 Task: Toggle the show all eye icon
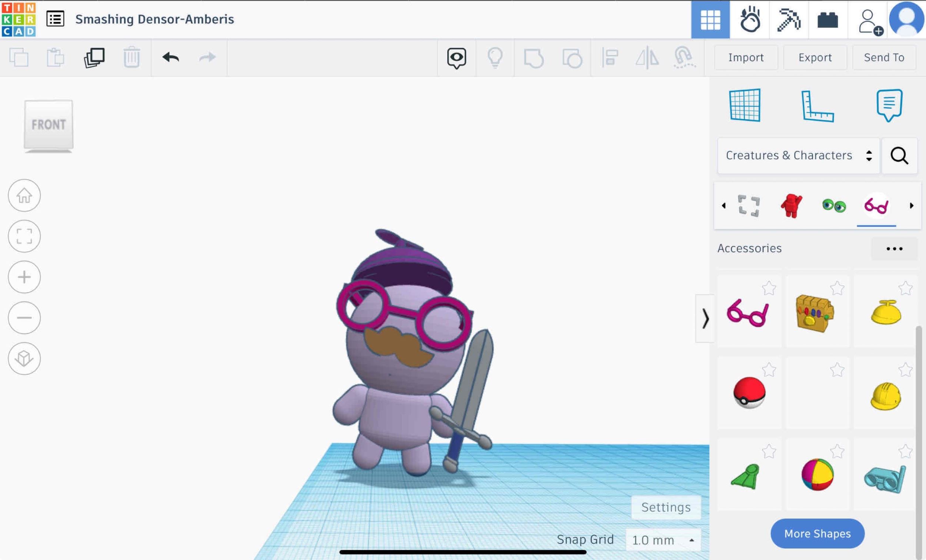pyautogui.click(x=457, y=57)
